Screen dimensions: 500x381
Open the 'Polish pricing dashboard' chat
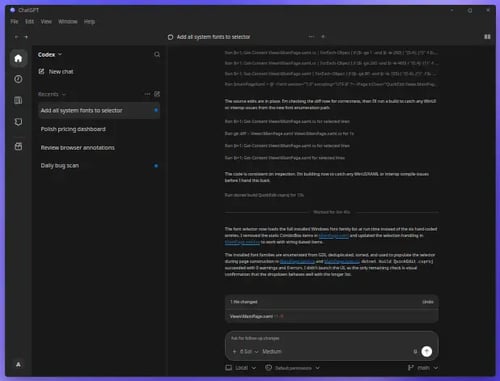(99, 129)
